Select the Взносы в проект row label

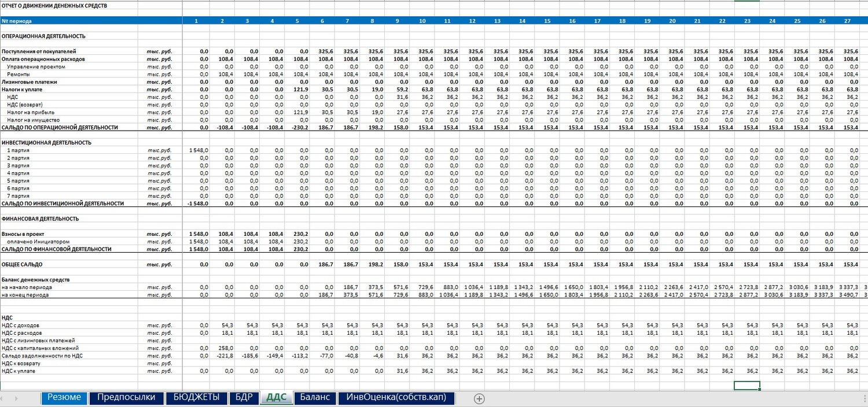click(x=24, y=234)
